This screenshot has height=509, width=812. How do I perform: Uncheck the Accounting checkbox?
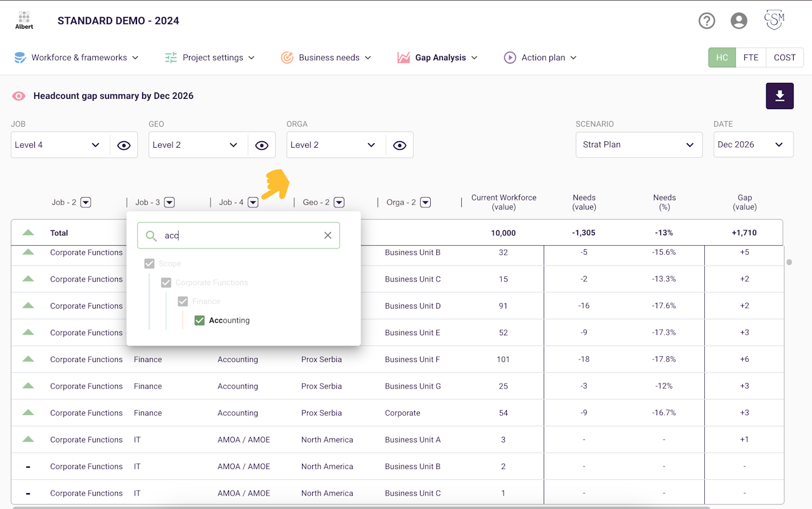click(x=199, y=320)
